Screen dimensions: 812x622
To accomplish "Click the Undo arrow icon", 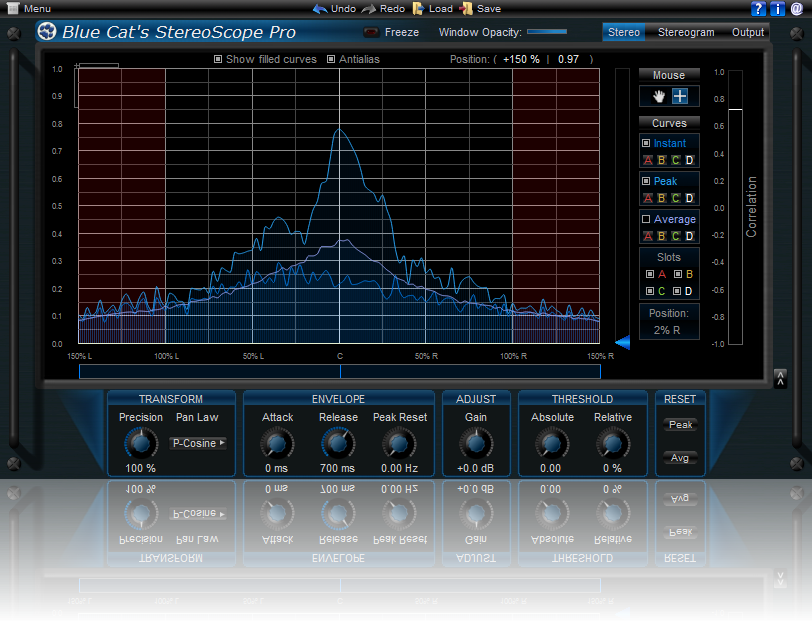I will tap(320, 8).
